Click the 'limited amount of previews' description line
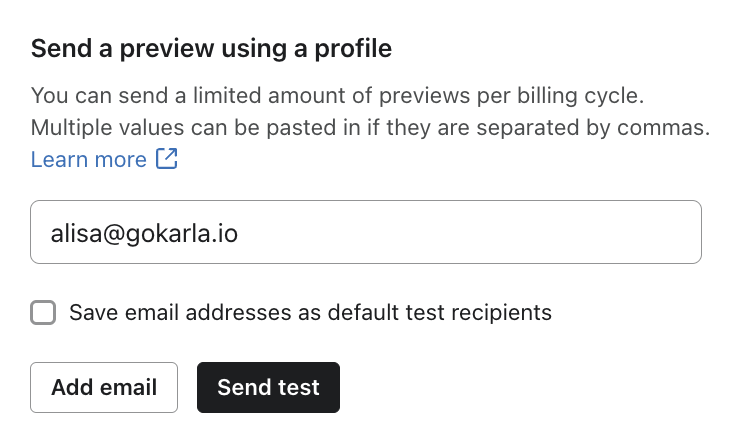 tap(339, 96)
